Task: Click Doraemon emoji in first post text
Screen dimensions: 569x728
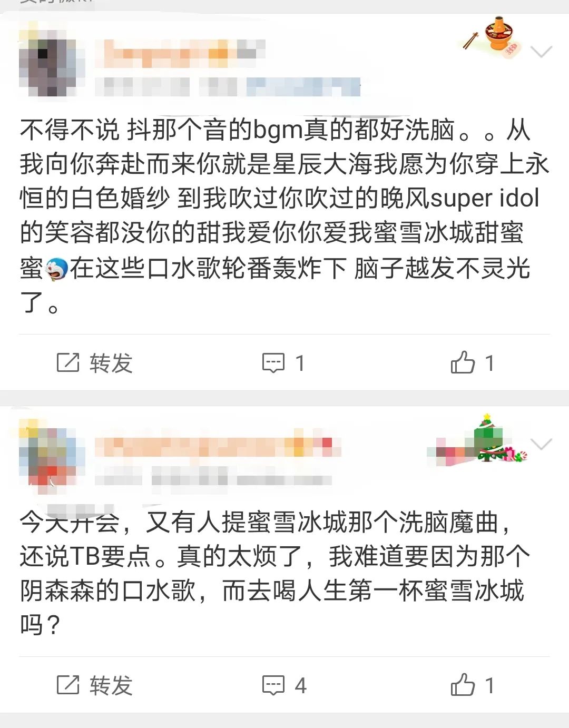Action: click(56, 269)
